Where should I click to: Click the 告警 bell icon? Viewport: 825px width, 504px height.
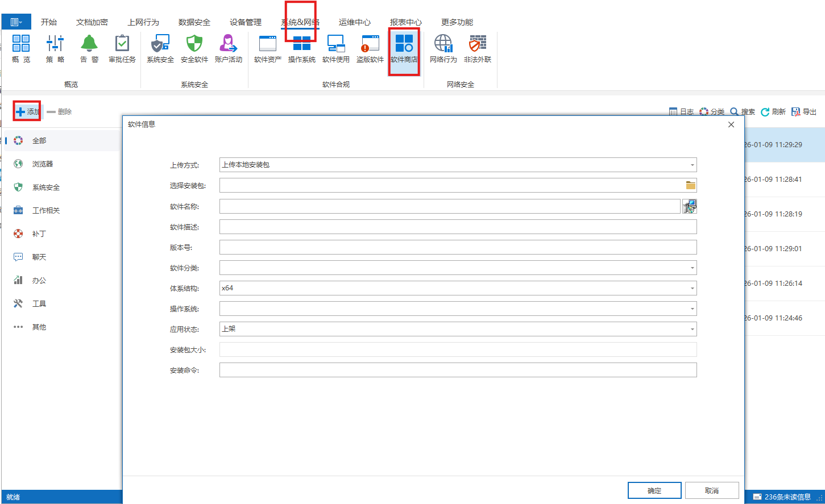(x=89, y=48)
